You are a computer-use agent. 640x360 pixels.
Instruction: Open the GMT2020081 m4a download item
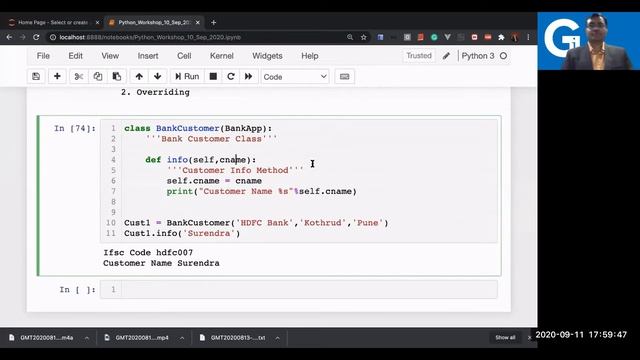click(46, 338)
